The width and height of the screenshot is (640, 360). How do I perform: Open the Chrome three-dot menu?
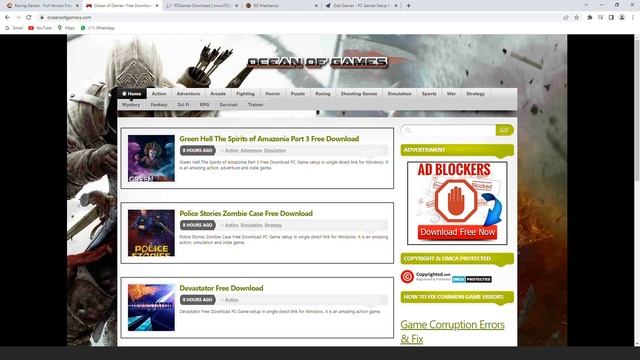[633, 18]
